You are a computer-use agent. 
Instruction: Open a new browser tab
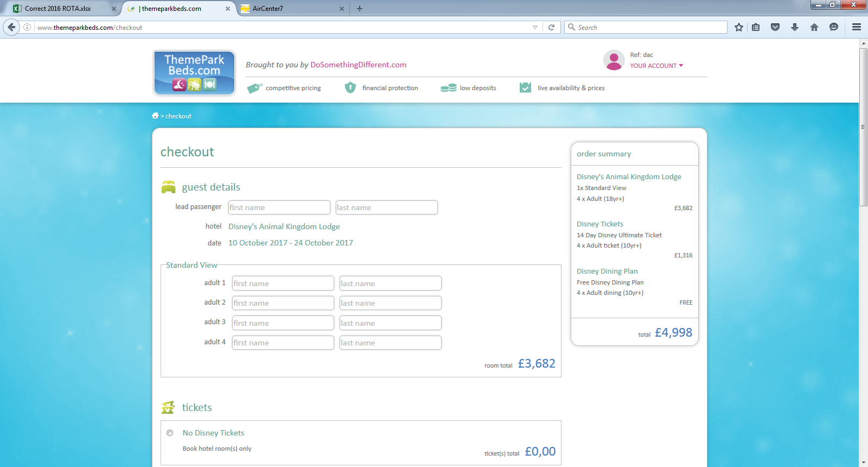coord(359,8)
